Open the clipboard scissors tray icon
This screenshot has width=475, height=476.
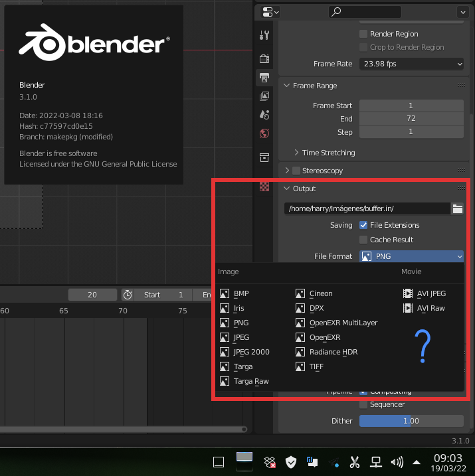click(x=355, y=462)
